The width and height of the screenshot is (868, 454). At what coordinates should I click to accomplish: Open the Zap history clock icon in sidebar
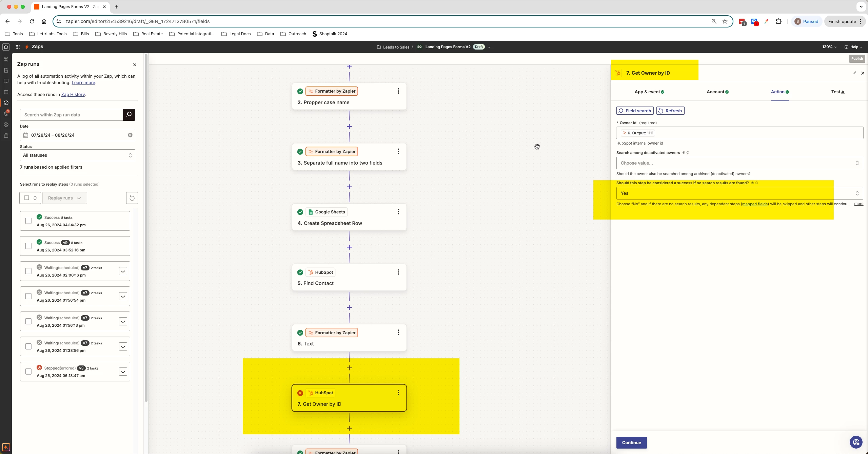[x=6, y=103]
